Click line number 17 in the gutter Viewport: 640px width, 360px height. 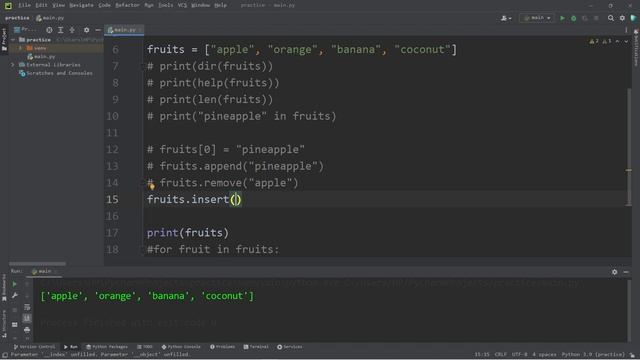pos(112,233)
